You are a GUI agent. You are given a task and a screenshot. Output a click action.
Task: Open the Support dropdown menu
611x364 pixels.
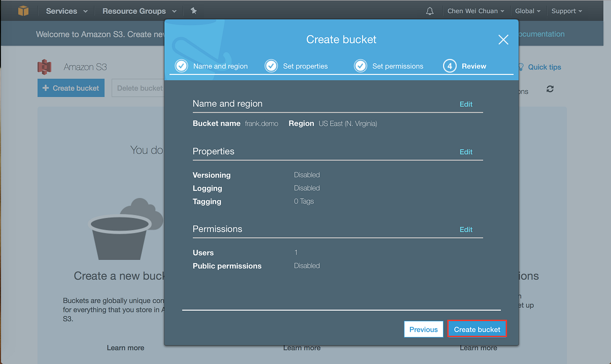click(566, 11)
